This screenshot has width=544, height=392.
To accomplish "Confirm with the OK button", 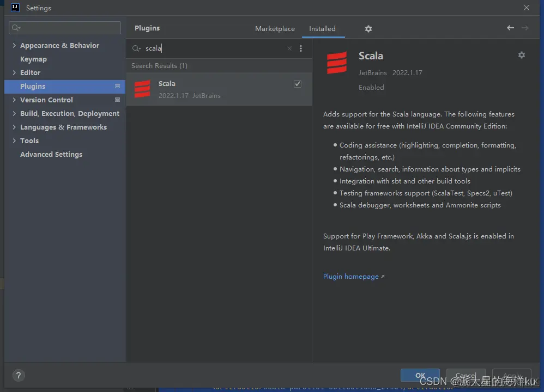I will click(420, 375).
